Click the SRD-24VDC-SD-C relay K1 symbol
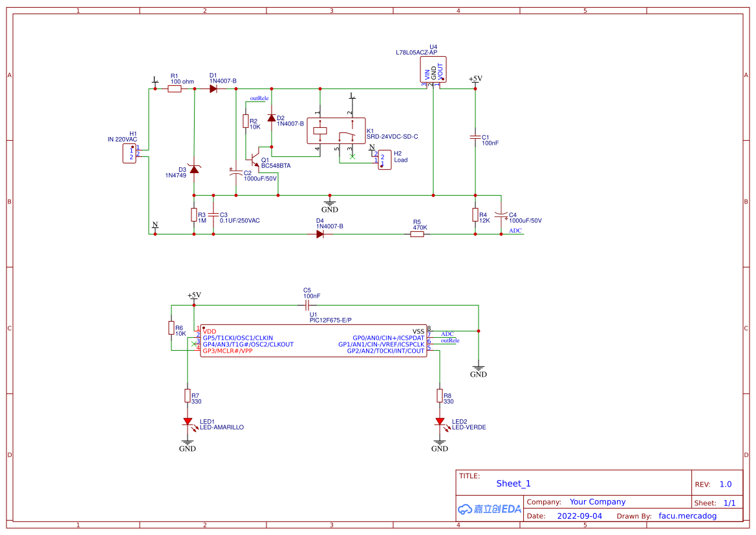 [x=336, y=131]
